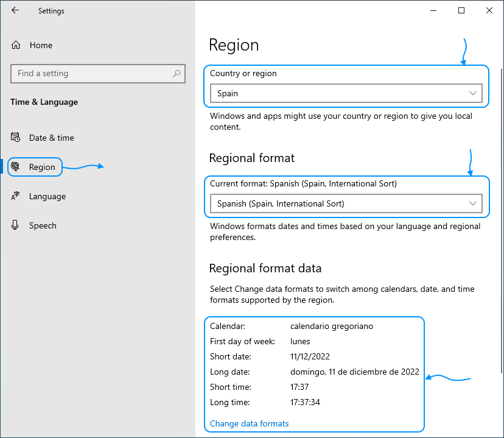Click the chevron of the Spain dropdown
The width and height of the screenshot is (504, 438).
point(472,93)
